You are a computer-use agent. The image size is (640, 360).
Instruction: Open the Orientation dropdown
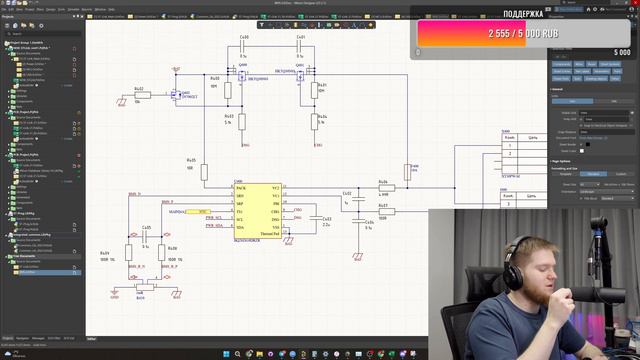coord(607,191)
